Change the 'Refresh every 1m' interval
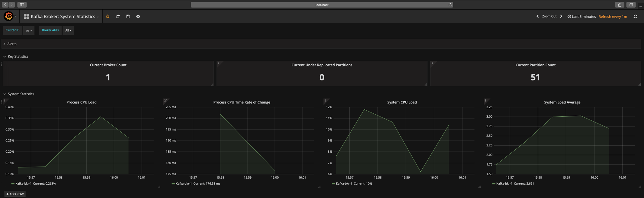This screenshot has width=644, height=198. pos(613,17)
